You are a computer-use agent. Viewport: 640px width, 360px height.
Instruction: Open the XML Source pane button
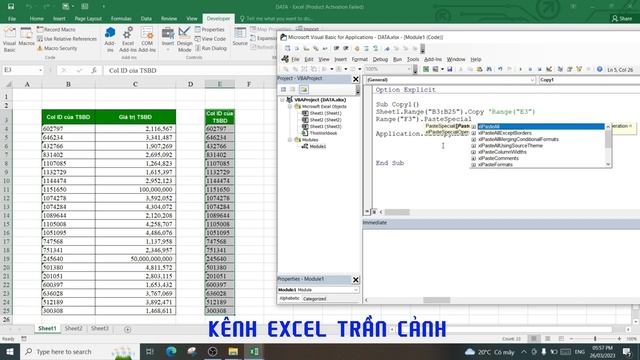(240, 37)
